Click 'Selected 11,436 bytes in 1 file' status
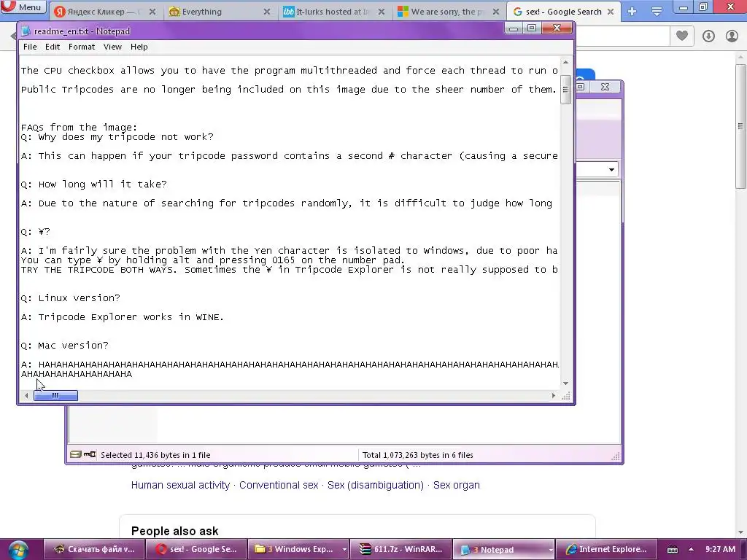The width and height of the screenshot is (747, 560). (155, 455)
